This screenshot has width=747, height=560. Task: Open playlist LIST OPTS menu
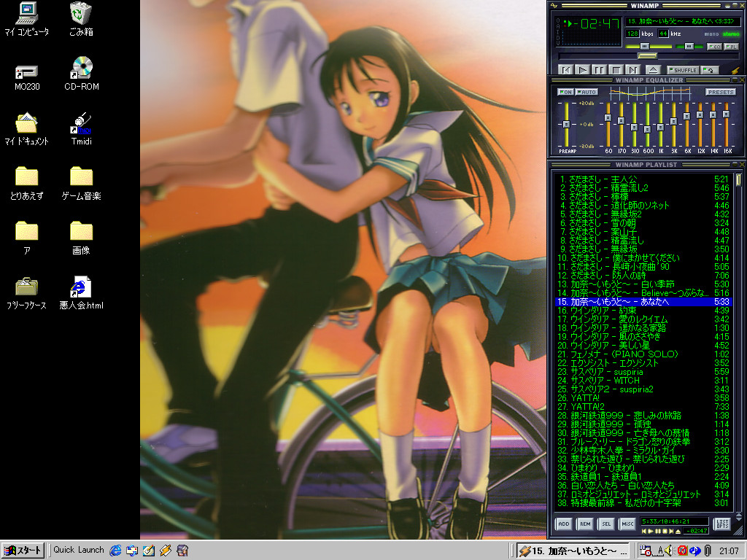[x=722, y=524]
